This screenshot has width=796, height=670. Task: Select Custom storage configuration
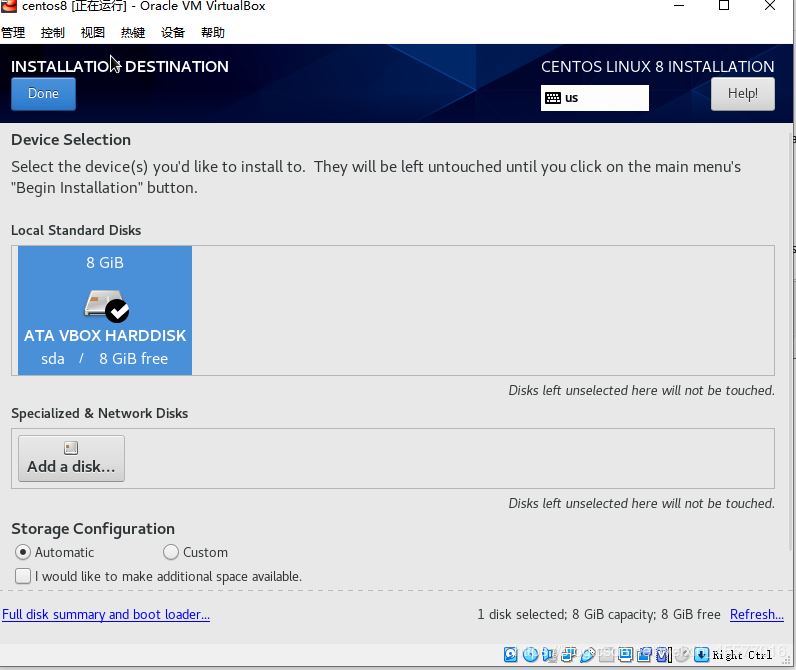171,552
